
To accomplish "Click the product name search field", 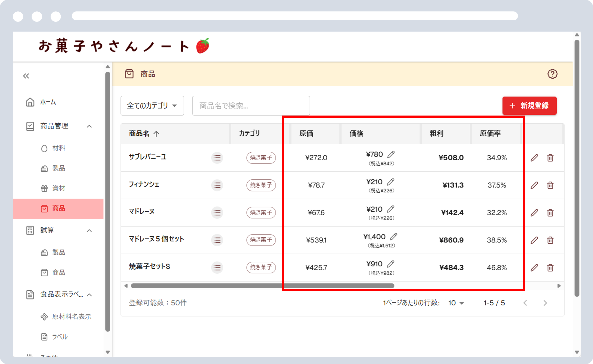I will click(x=251, y=106).
